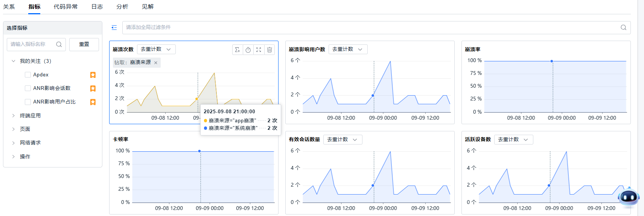Click the search icon in global filter bar
644x216 pixels.
point(623,27)
